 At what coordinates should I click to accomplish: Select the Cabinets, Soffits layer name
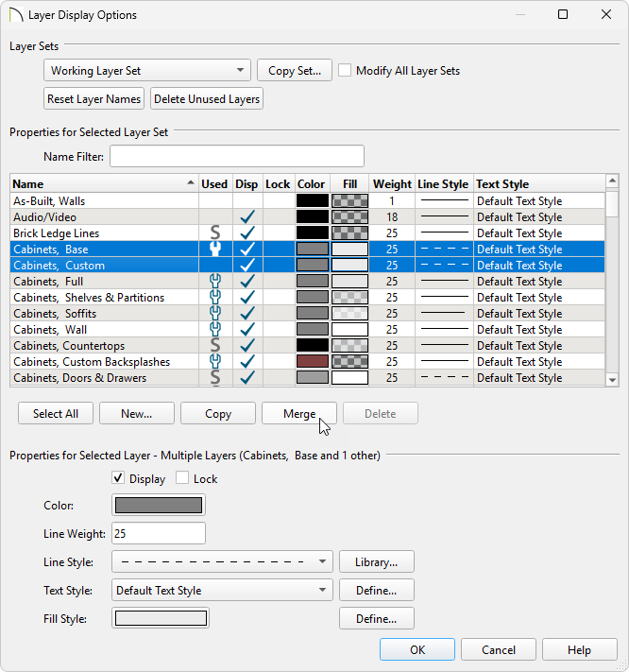point(55,314)
